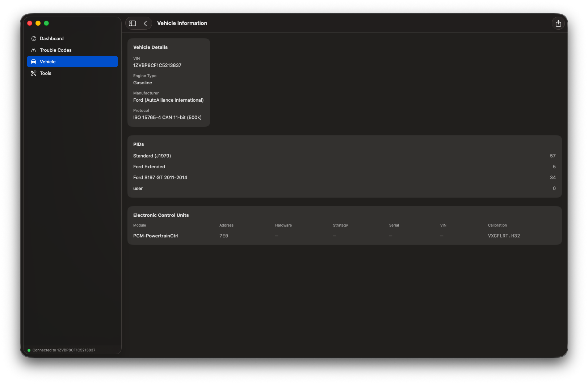Click the VXCFLRT.H32 calibration value
This screenshot has width=588, height=384.
pyautogui.click(x=504, y=236)
